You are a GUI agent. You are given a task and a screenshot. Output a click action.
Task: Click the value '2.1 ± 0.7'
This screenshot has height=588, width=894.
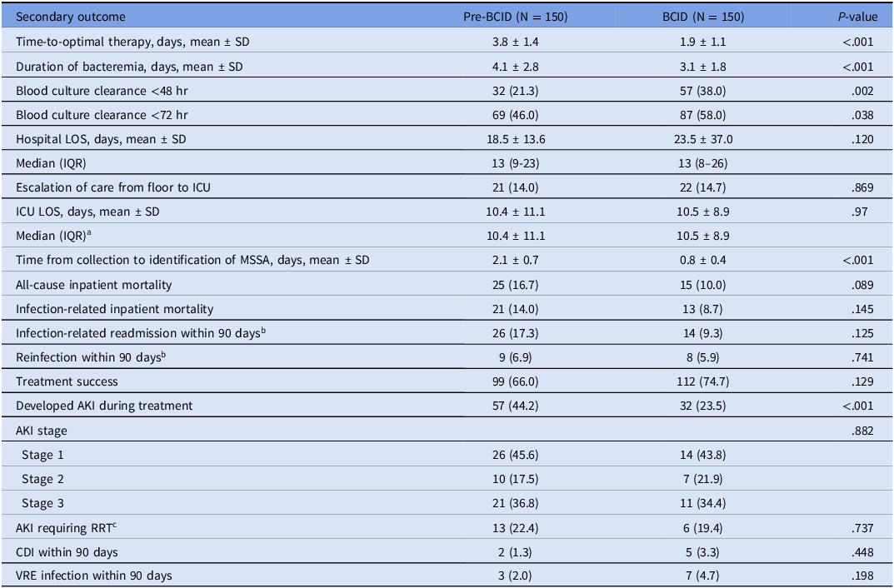point(516,260)
